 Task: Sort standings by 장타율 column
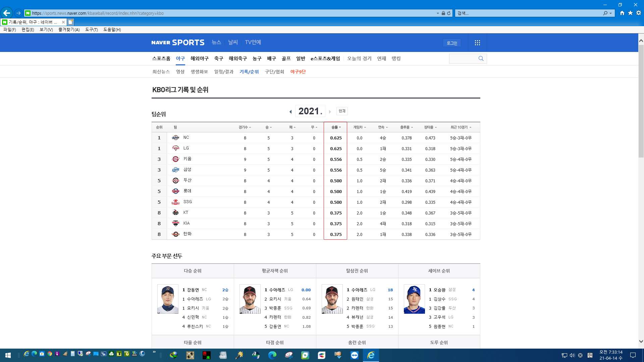point(430,127)
